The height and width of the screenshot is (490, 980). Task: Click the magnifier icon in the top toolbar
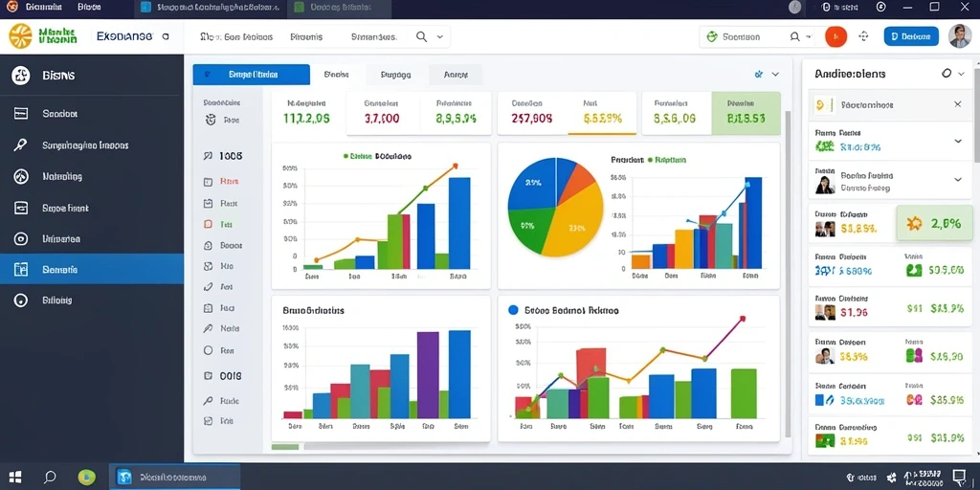[x=422, y=37]
